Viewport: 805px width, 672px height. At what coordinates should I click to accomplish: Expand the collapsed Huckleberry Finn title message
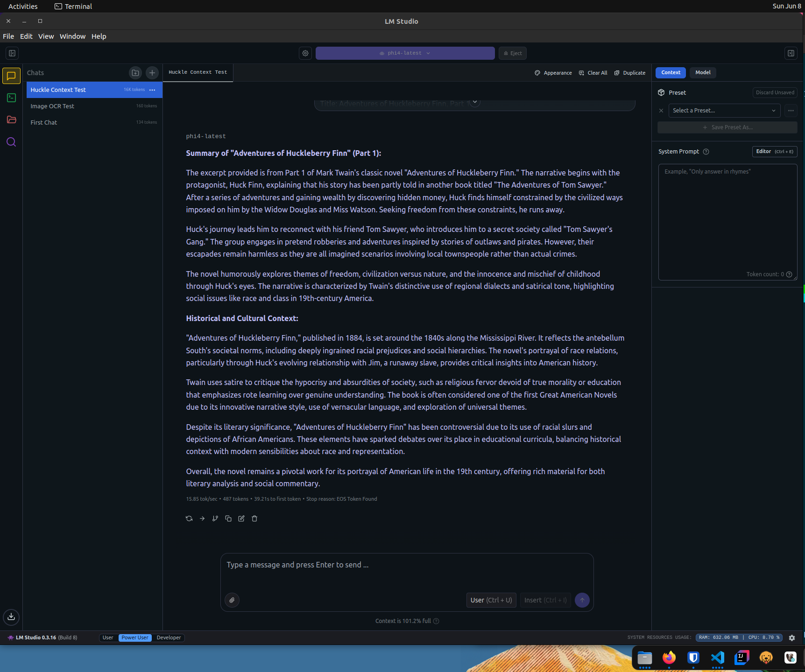click(x=475, y=102)
